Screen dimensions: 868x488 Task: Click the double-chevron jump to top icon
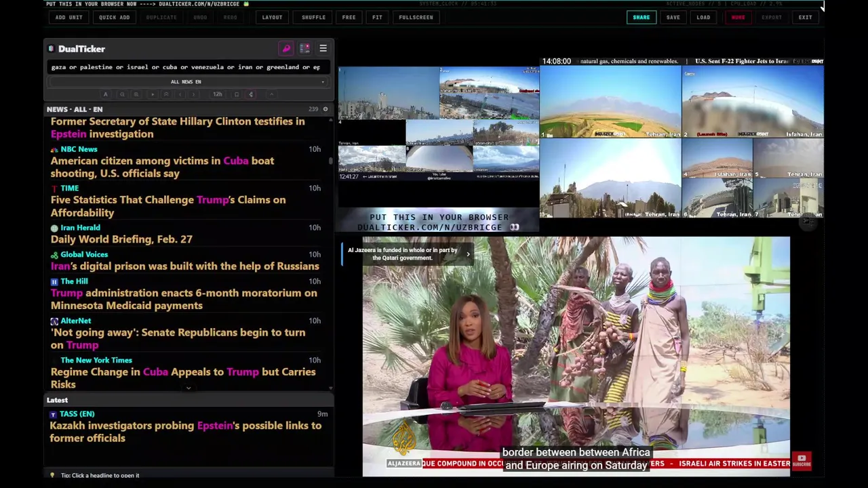click(166, 94)
